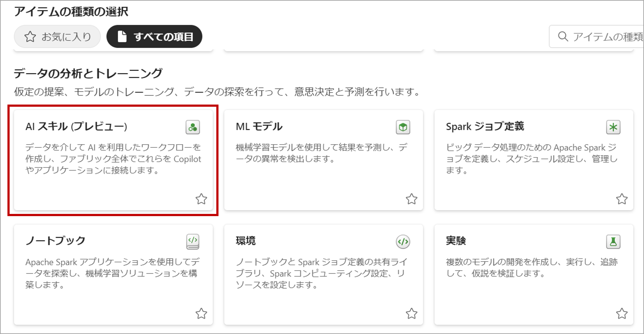Select the すべての項目 tab
The width and height of the screenshot is (644, 334).
[x=154, y=37]
